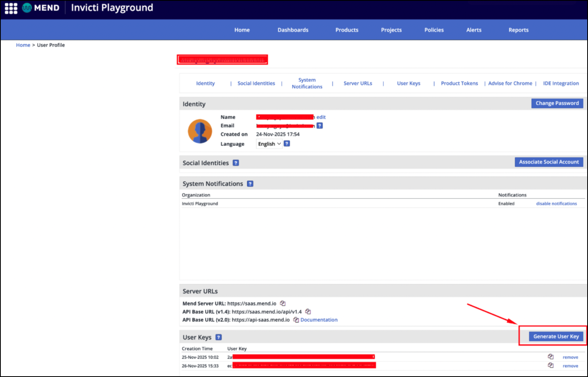The image size is (588, 377).
Task: Click the user avatar picture
Action: 200,131
